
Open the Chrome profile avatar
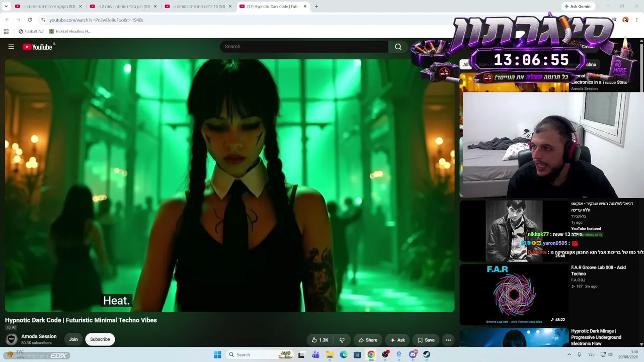click(625, 20)
